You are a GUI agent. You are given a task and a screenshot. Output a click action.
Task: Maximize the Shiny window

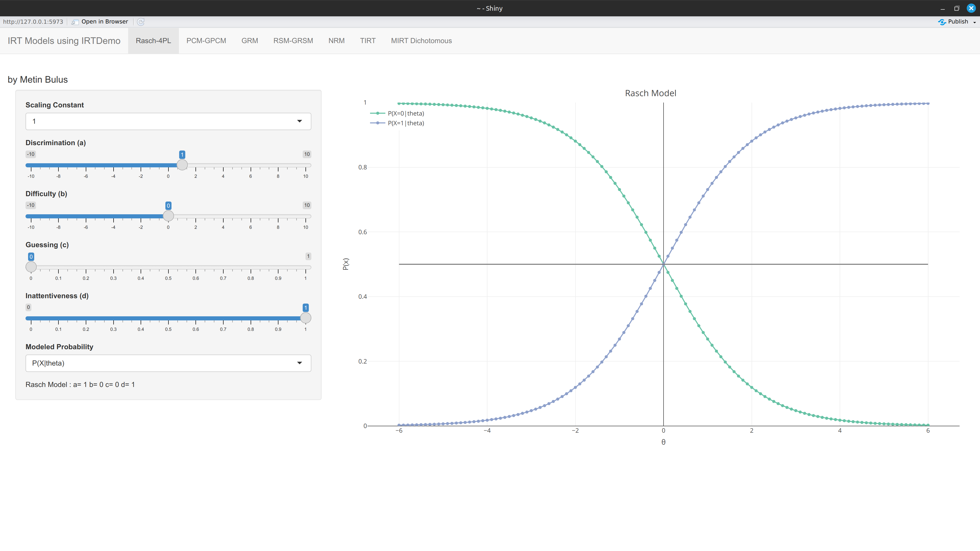[957, 8]
